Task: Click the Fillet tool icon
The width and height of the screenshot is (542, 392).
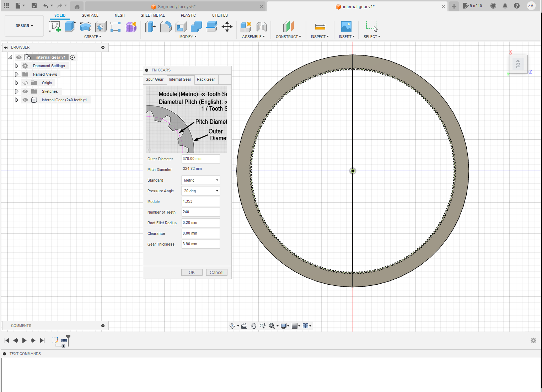Action: [166, 27]
